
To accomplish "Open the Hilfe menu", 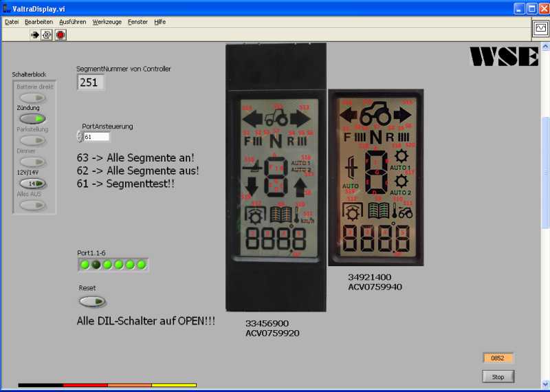I will click(x=160, y=22).
